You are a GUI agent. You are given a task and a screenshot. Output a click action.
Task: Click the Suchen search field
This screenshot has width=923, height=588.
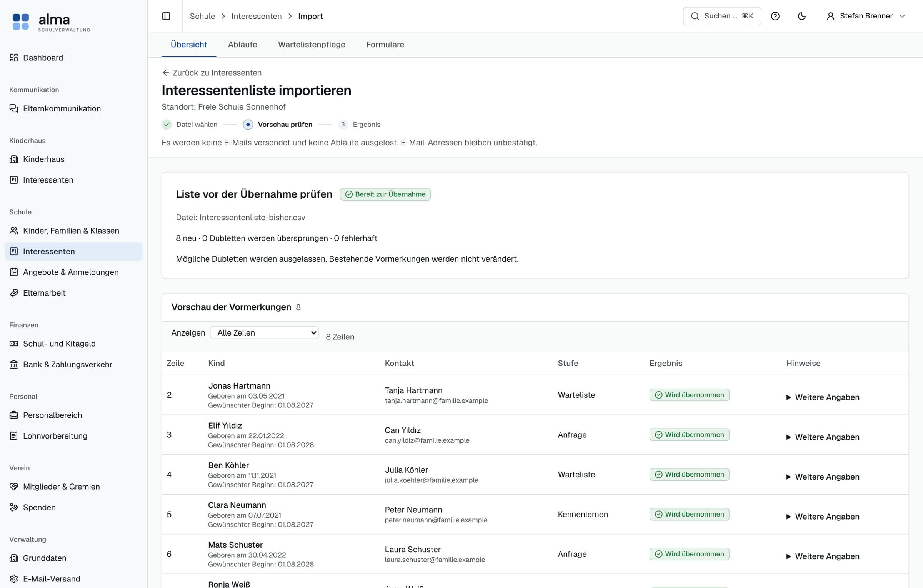pos(722,16)
